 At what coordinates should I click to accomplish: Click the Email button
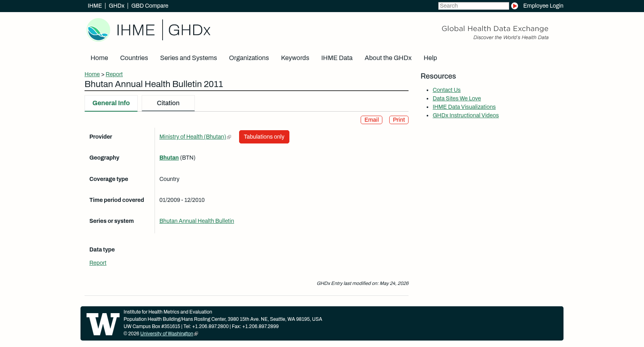click(x=372, y=120)
